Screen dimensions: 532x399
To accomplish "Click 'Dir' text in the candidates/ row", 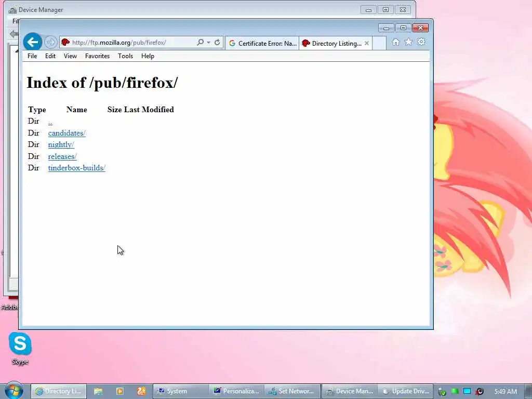I will [34, 133].
